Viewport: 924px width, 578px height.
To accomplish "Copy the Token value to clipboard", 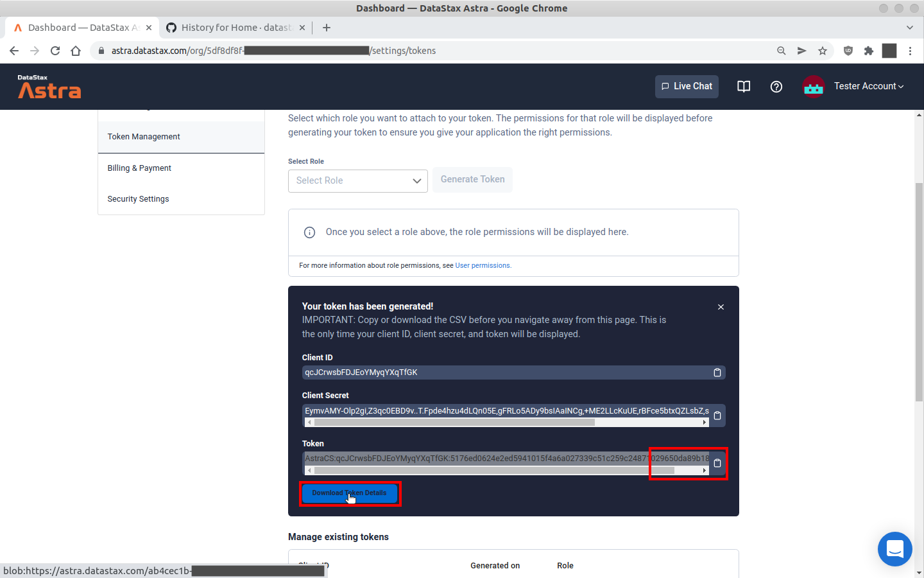I will click(717, 463).
